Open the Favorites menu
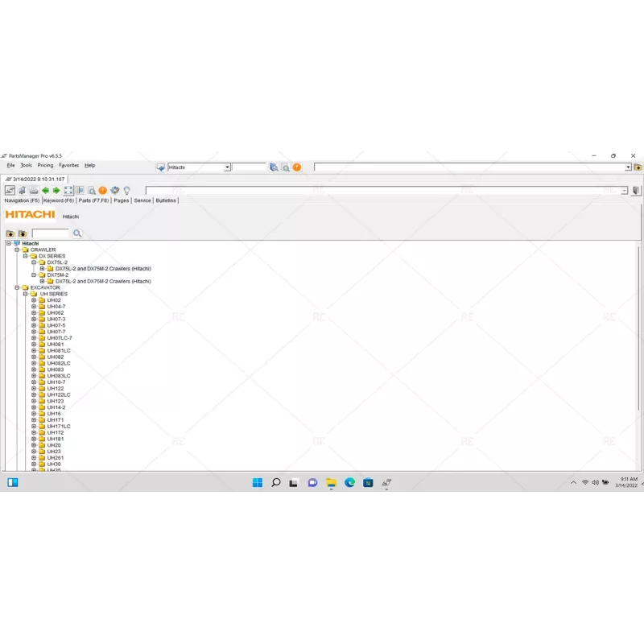 click(x=69, y=165)
